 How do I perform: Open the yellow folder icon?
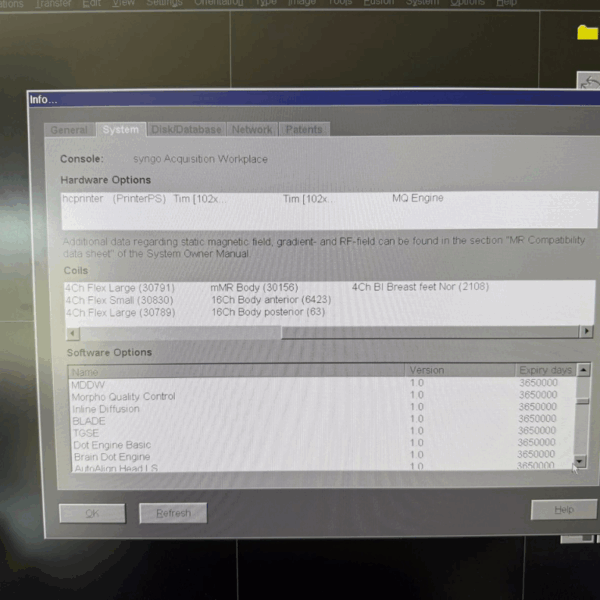pos(588,32)
